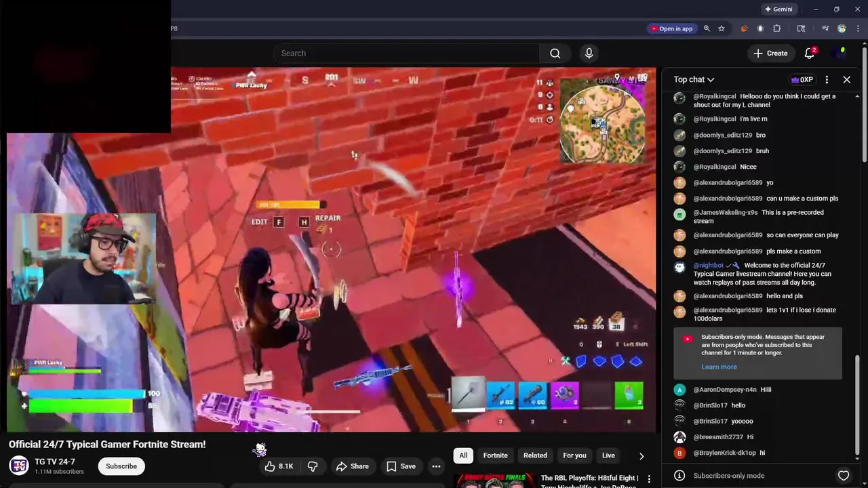Screen dimensions: 868x488
Task: Click Open in app in address bar
Action: point(672,28)
